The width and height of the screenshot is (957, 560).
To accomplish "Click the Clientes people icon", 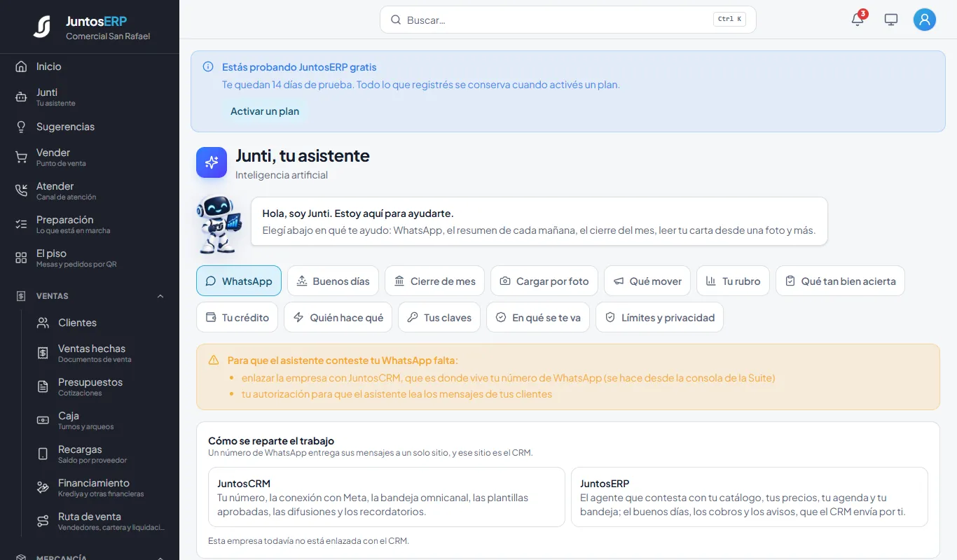I will point(43,323).
